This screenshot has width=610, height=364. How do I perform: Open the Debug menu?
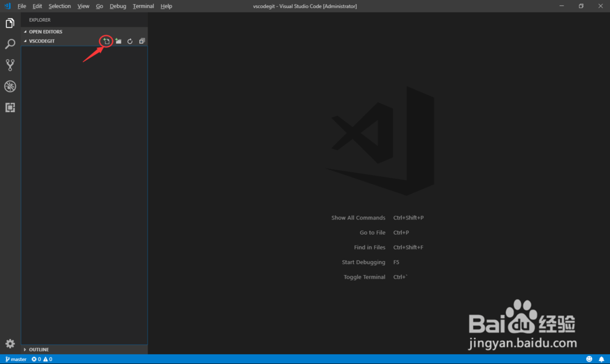[118, 6]
